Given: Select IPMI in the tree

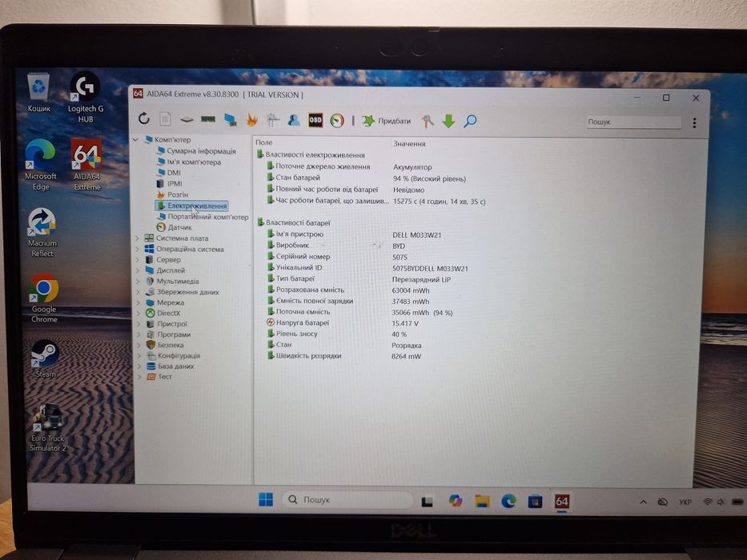Looking at the screenshot, I should click(170, 183).
